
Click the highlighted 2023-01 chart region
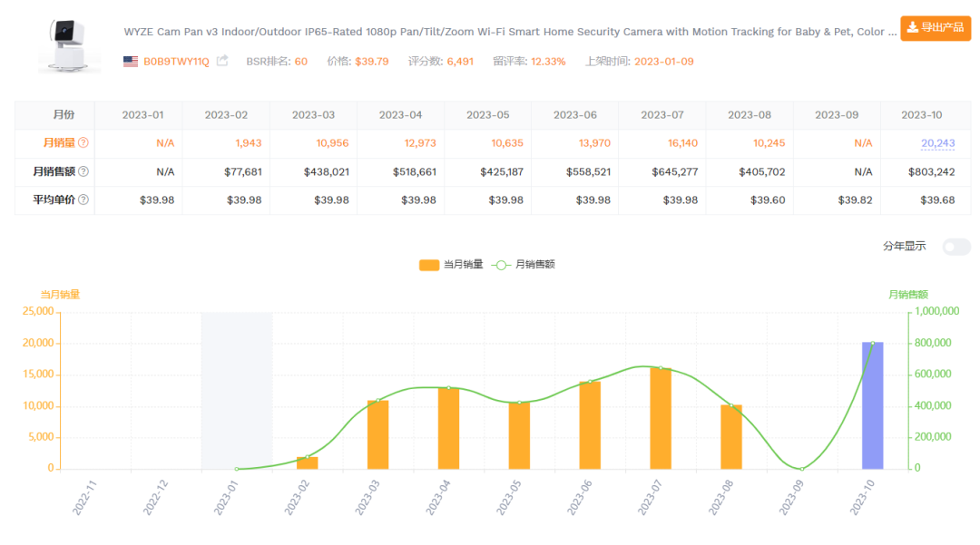[236, 390]
